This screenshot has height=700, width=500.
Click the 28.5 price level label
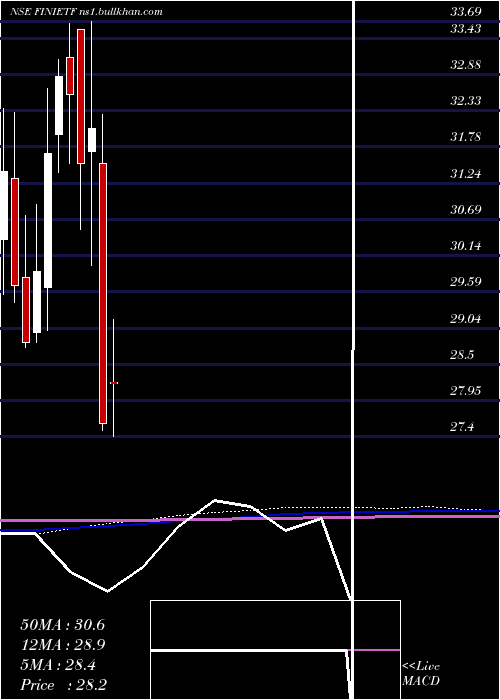(x=462, y=355)
